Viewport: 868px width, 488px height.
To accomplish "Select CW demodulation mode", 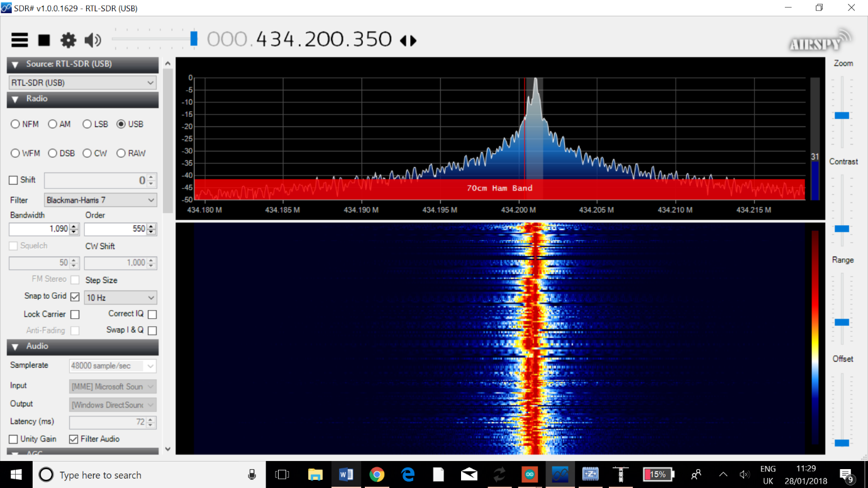I will coord(87,153).
